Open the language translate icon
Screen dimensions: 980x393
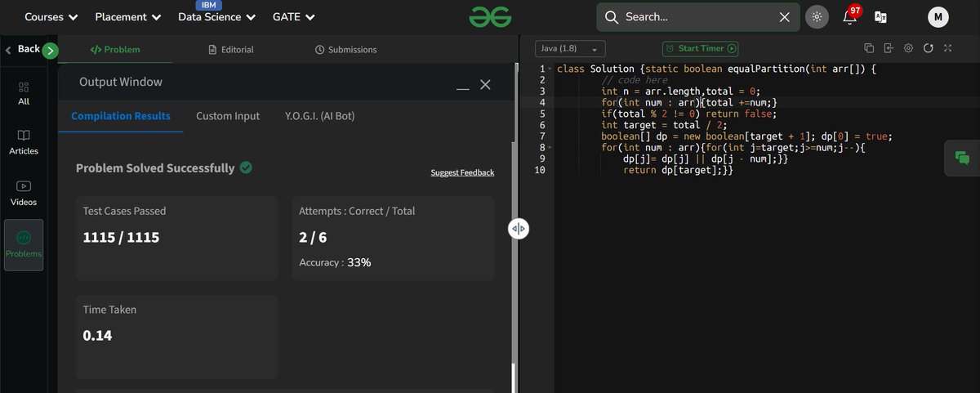[880, 16]
